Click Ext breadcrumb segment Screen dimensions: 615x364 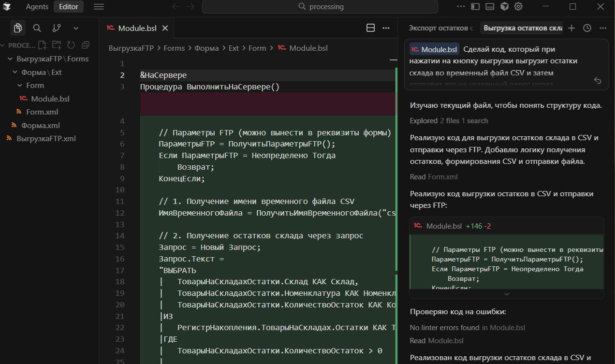click(234, 48)
